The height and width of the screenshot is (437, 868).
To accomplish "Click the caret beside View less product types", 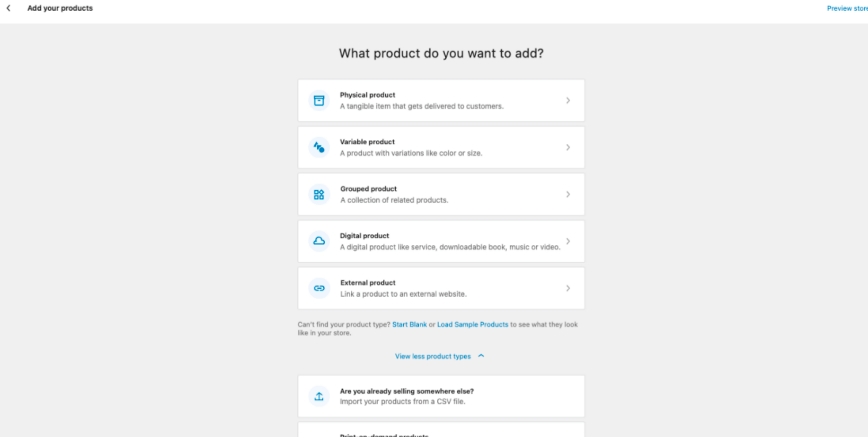I will (x=481, y=356).
